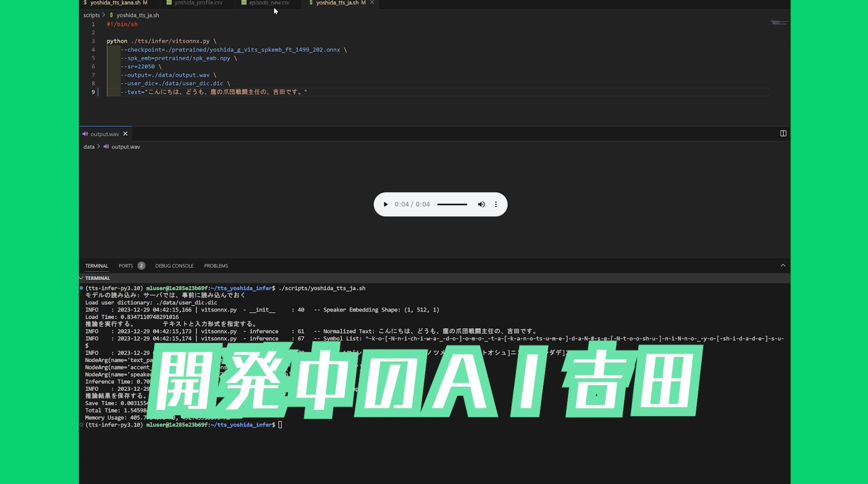Click the "--text=" argument on line 9

pyautogui.click(x=214, y=92)
